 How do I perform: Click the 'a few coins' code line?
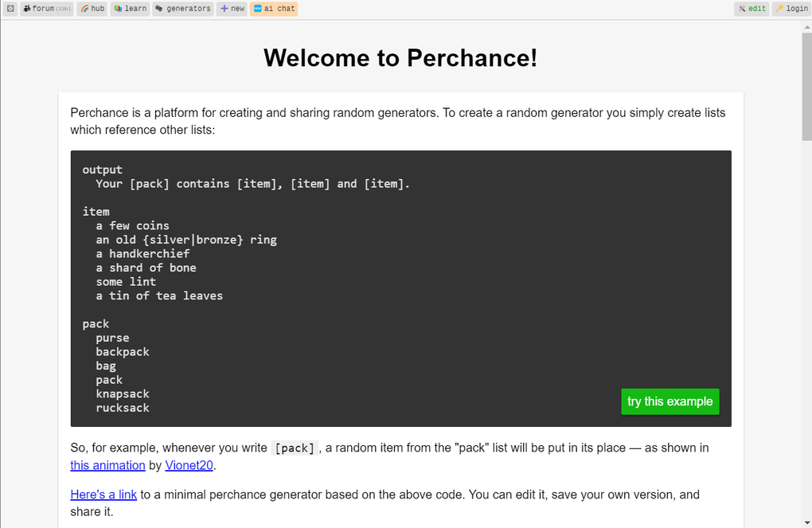pyautogui.click(x=133, y=226)
